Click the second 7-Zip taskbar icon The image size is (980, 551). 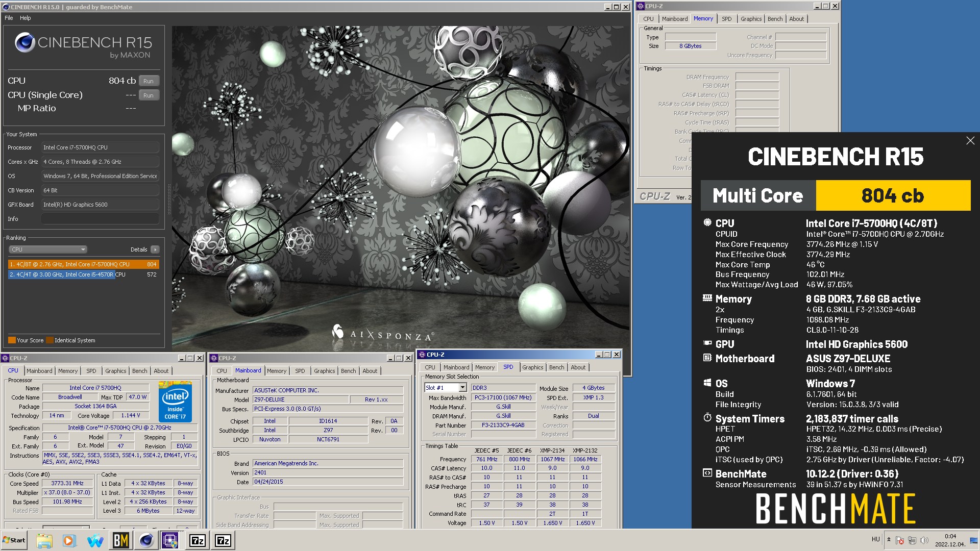pos(223,540)
